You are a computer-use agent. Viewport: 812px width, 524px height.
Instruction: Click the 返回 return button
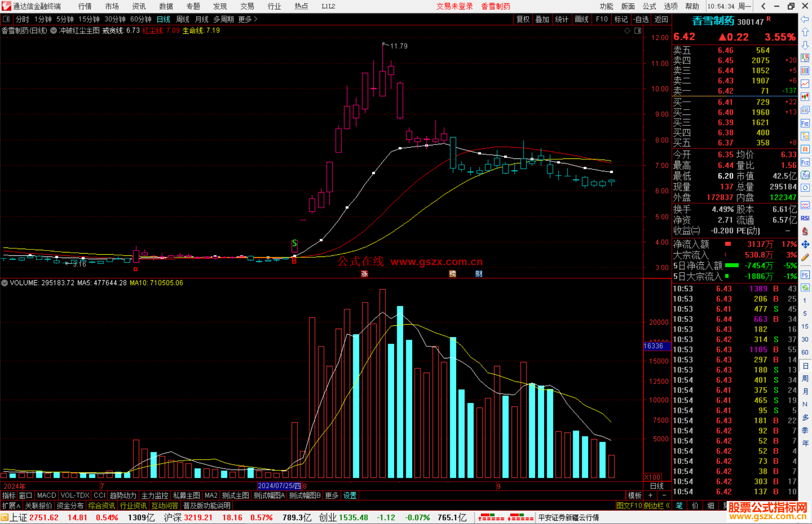[661, 19]
